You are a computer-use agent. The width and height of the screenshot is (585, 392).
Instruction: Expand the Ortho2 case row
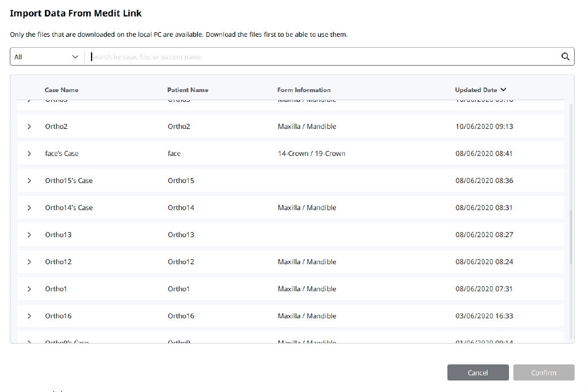point(29,127)
